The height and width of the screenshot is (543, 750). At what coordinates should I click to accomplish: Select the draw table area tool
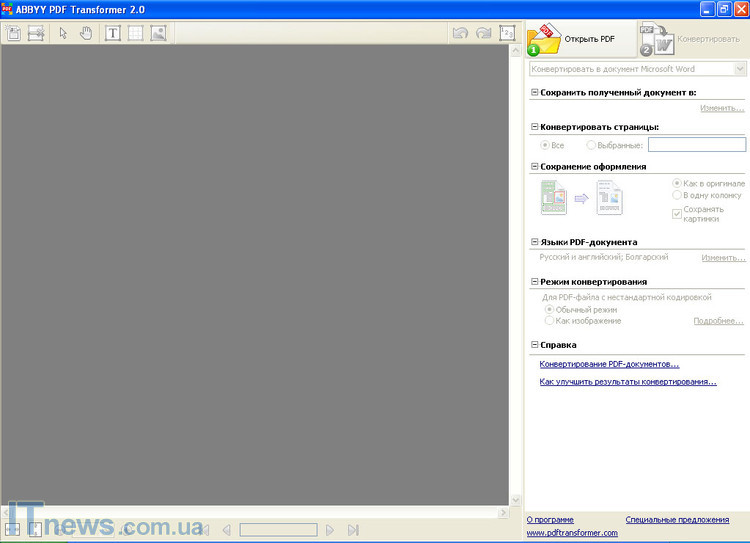point(135,33)
